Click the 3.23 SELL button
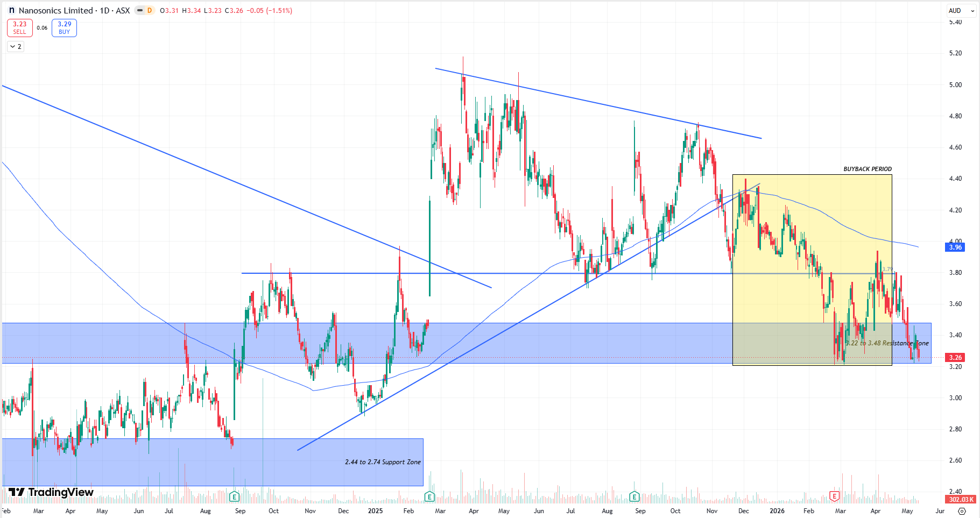The width and height of the screenshot is (980, 518). tap(20, 28)
